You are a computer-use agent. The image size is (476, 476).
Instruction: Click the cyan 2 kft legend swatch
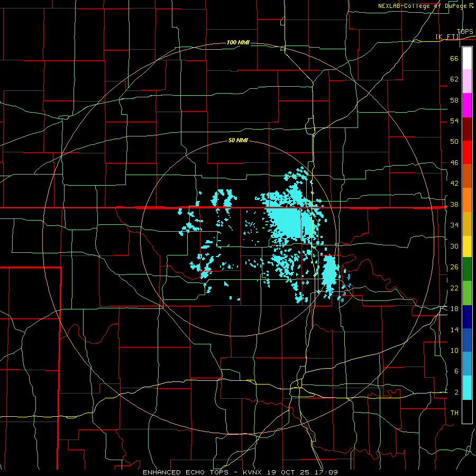[x=467, y=388]
